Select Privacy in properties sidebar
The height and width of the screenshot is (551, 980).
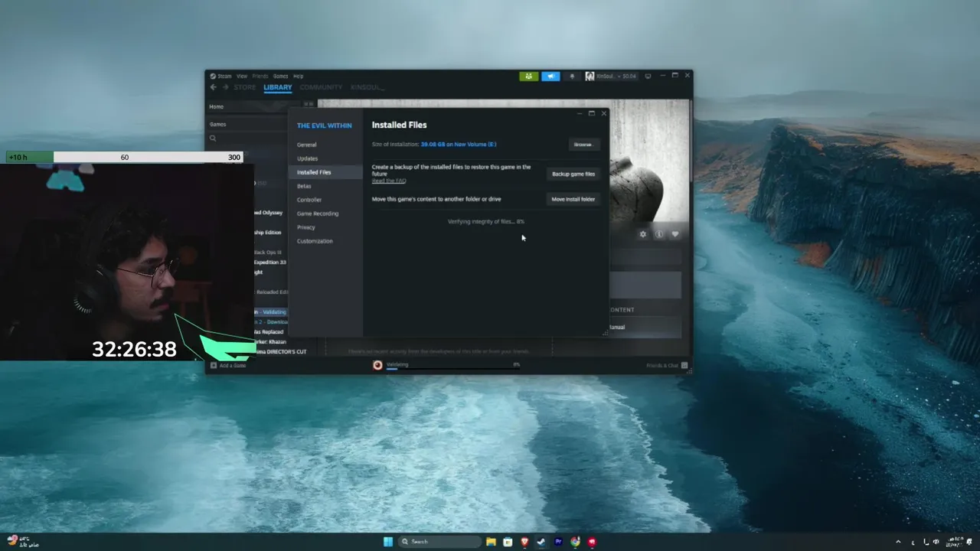(x=306, y=227)
